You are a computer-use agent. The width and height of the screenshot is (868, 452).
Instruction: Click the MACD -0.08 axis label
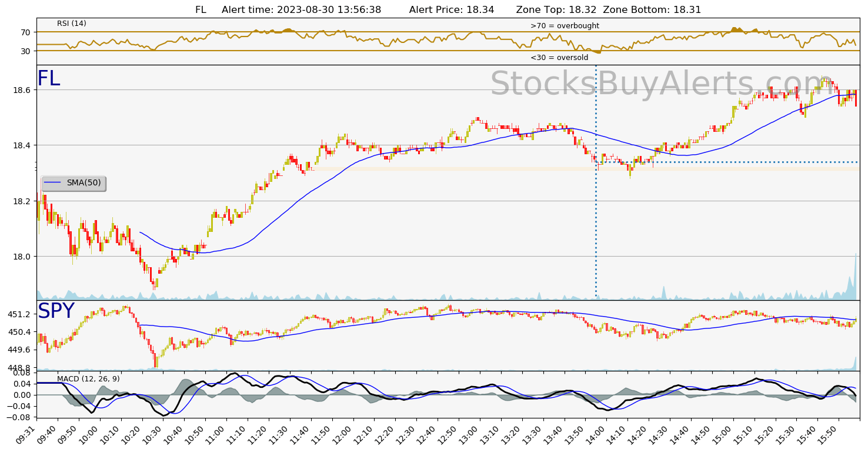[x=19, y=417]
